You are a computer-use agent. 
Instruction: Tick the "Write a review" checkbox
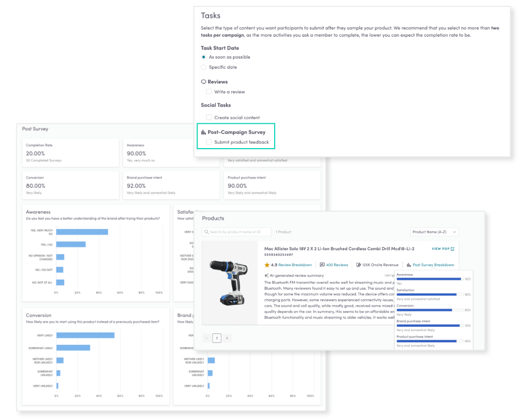pyautogui.click(x=209, y=92)
